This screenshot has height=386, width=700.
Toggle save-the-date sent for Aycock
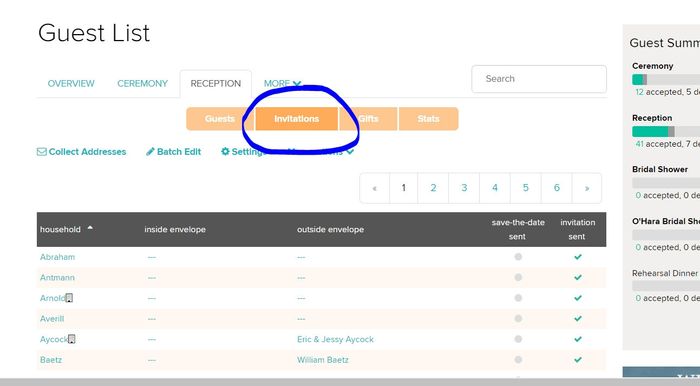pyautogui.click(x=518, y=339)
